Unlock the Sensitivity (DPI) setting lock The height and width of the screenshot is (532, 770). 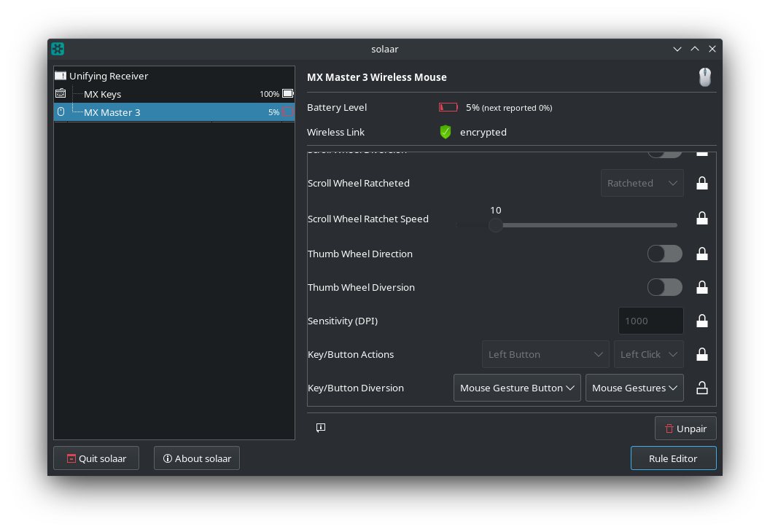click(701, 321)
